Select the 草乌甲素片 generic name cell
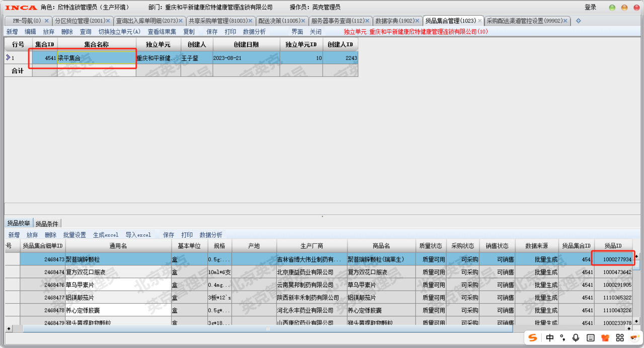 (x=118, y=285)
